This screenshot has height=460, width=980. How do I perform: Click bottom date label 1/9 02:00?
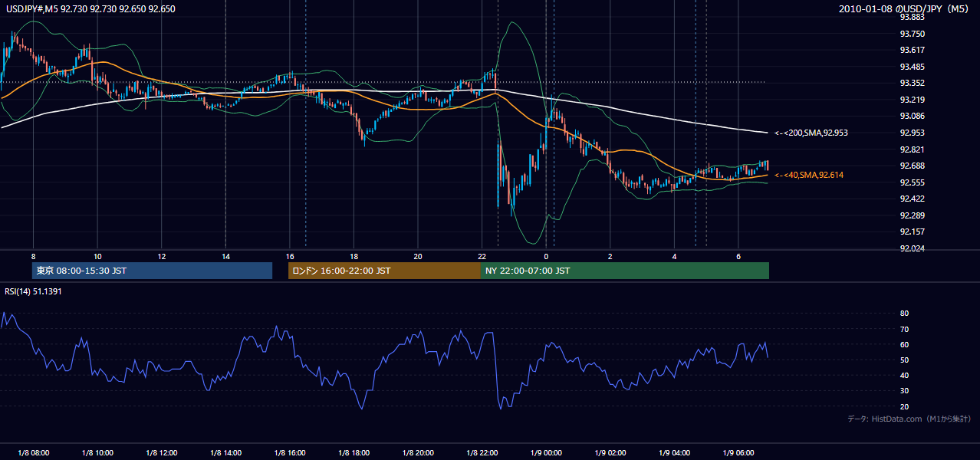tap(610, 452)
